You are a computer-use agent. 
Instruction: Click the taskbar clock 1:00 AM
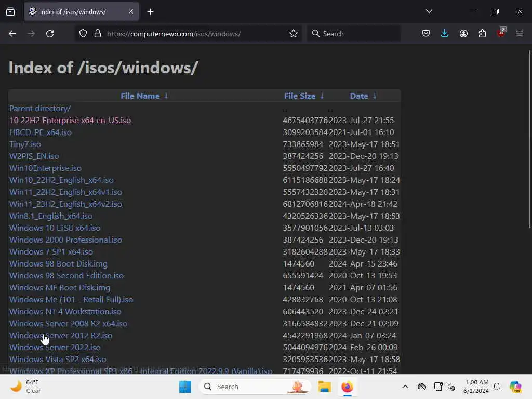476,387
